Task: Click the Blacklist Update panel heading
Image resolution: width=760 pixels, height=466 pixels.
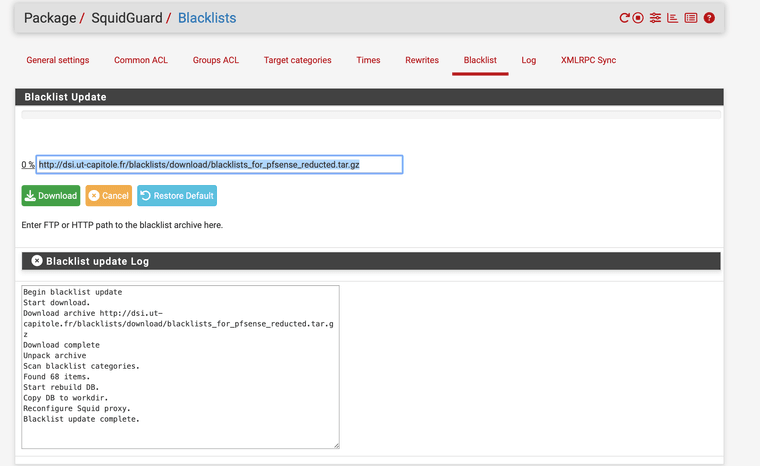Action: tap(65, 97)
